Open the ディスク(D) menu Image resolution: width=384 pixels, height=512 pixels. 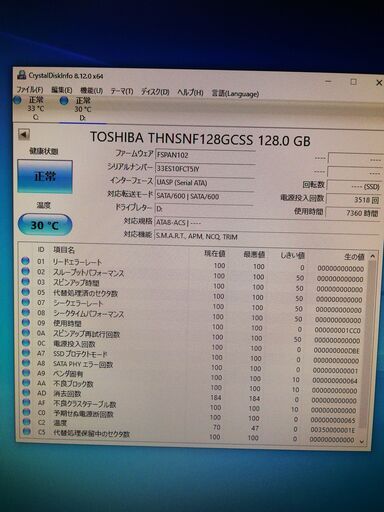click(x=155, y=92)
